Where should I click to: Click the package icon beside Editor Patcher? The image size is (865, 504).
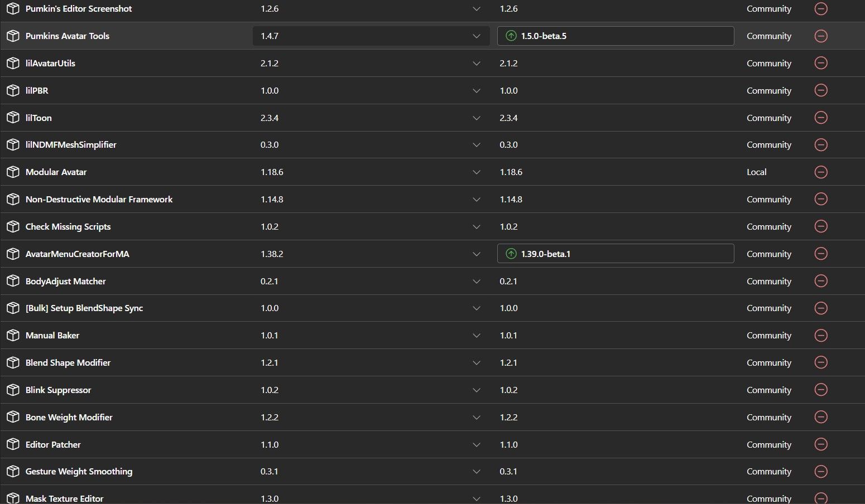[13, 444]
